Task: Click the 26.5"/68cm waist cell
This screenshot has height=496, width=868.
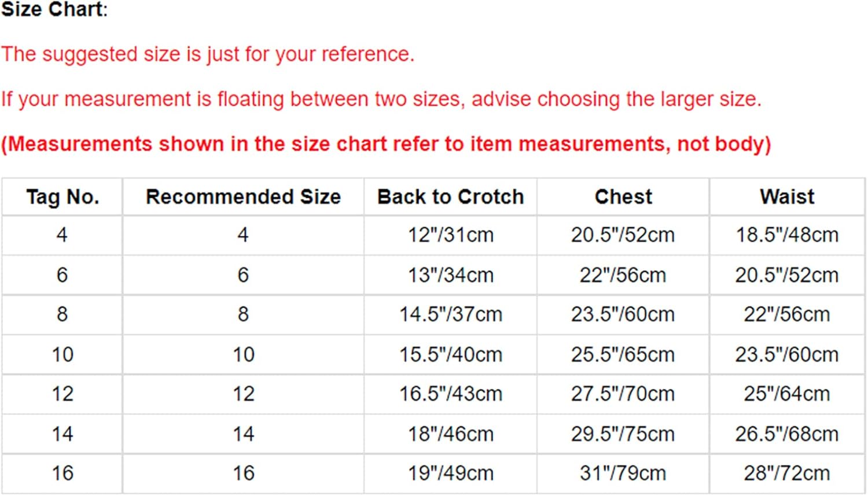Action: tap(787, 434)
